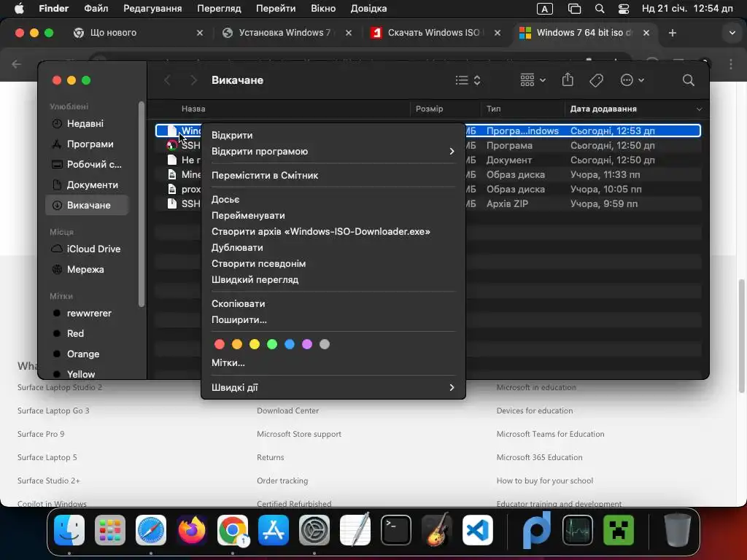Open the Trash in the Dock
Screen dimensions: 747x560
[678, 530]
